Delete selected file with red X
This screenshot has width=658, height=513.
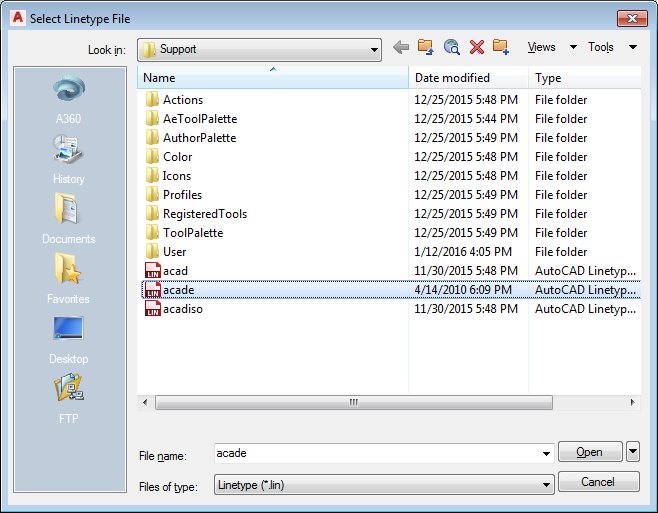click(477, 47)
